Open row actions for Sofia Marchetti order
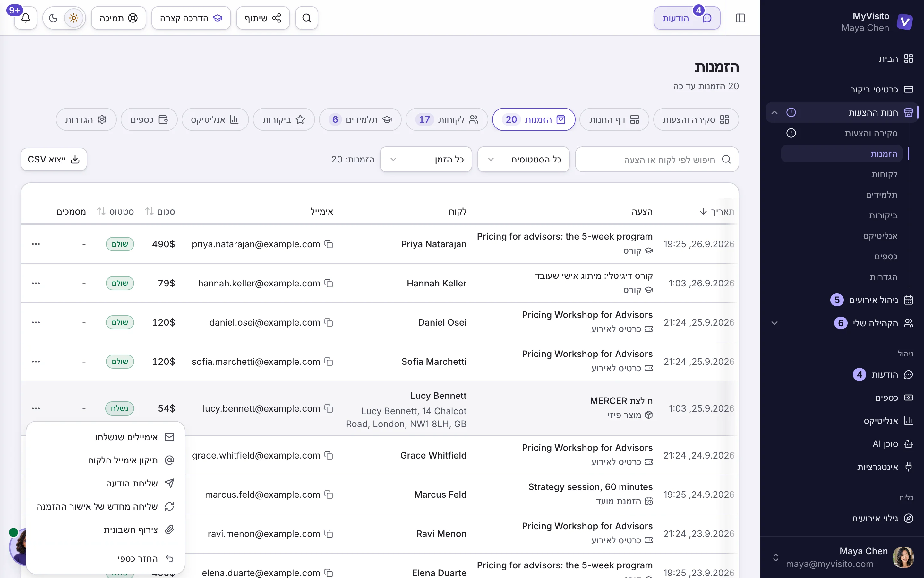Viewport: 924px width, 578px height. click(36, 362)
